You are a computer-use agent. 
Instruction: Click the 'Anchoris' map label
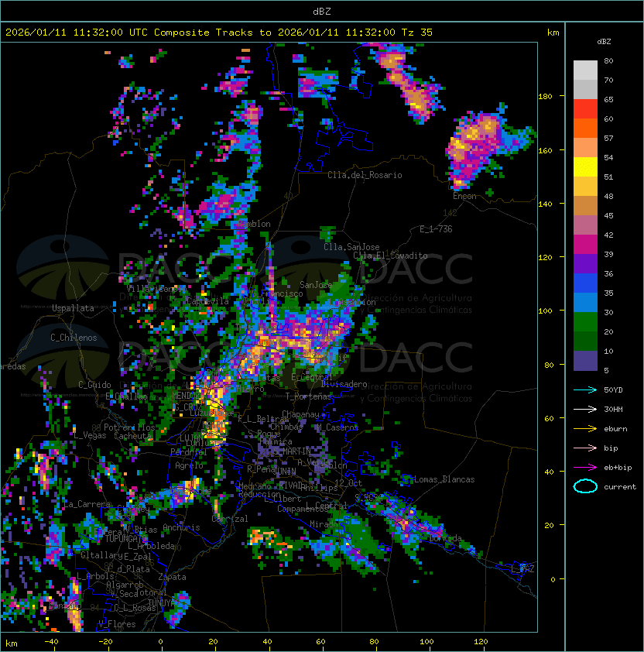click(x=181, y=527)
